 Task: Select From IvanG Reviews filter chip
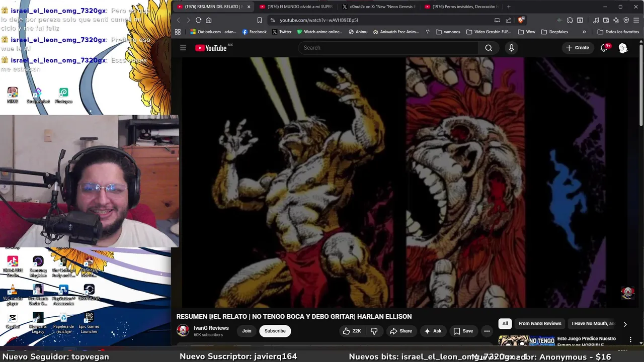[x=540, y=324]
